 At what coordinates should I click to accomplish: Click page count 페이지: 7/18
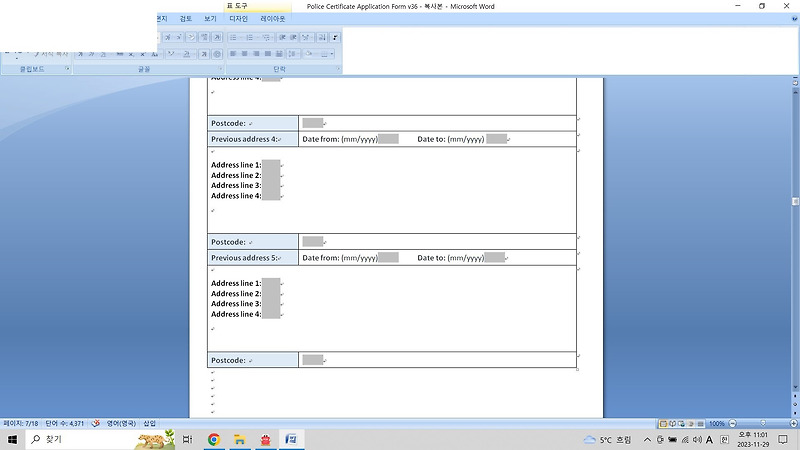click(x=21, y=423)
